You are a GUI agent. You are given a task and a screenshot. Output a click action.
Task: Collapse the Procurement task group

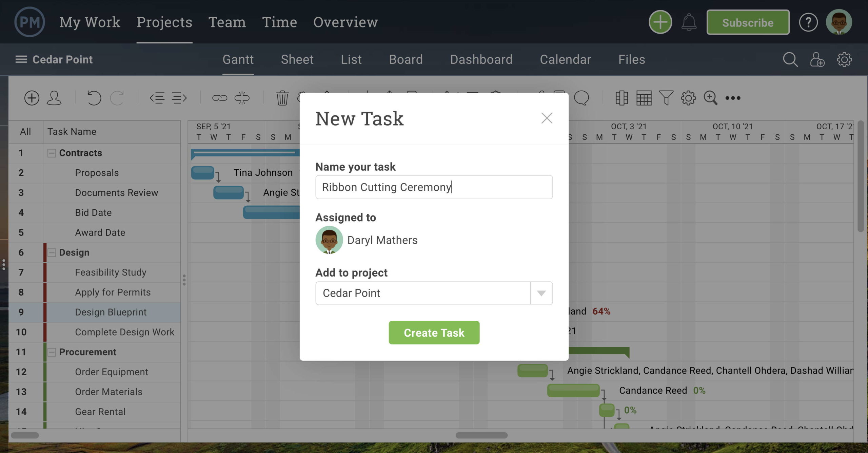(52, 352)
